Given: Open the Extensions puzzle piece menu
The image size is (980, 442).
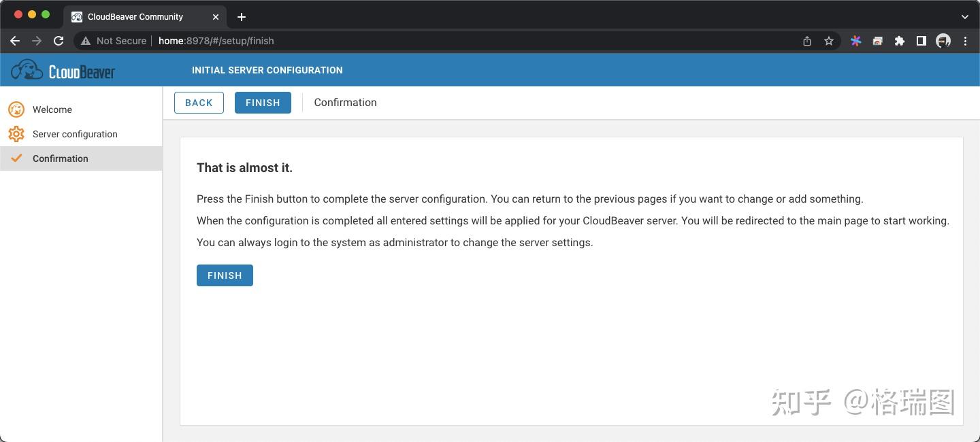Looking at the screenshot, I should tap(900, 41).
